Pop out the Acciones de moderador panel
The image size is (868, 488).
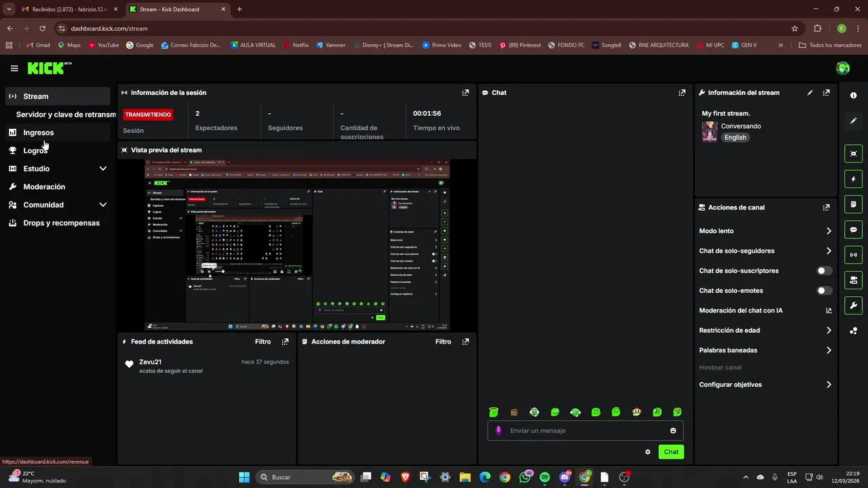[x=465, y=342]
